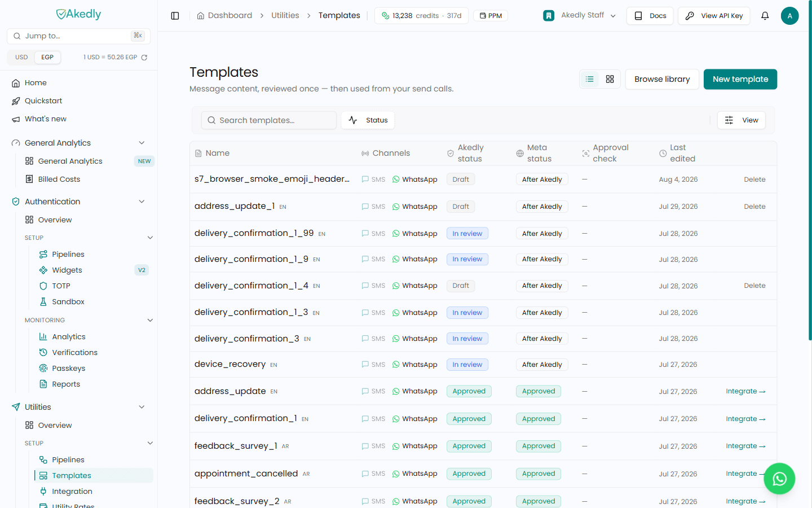
Task: Click the Reports document icon
Action: 43,384
